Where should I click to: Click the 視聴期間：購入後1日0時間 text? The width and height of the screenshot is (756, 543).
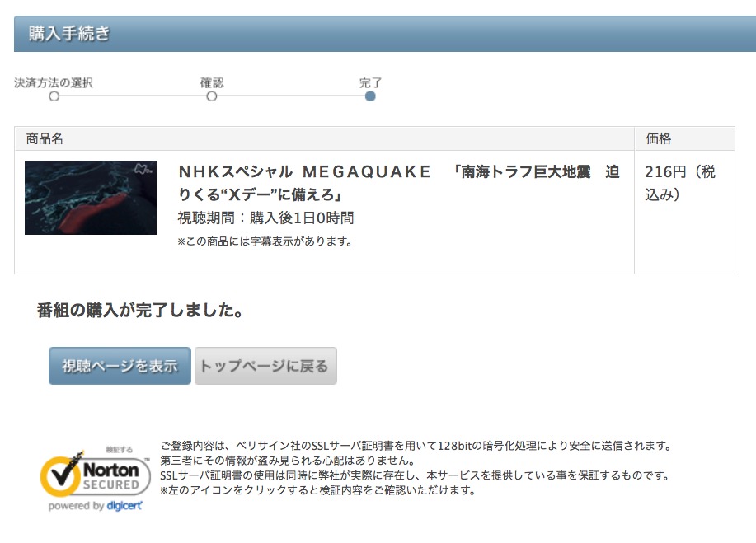265,218
